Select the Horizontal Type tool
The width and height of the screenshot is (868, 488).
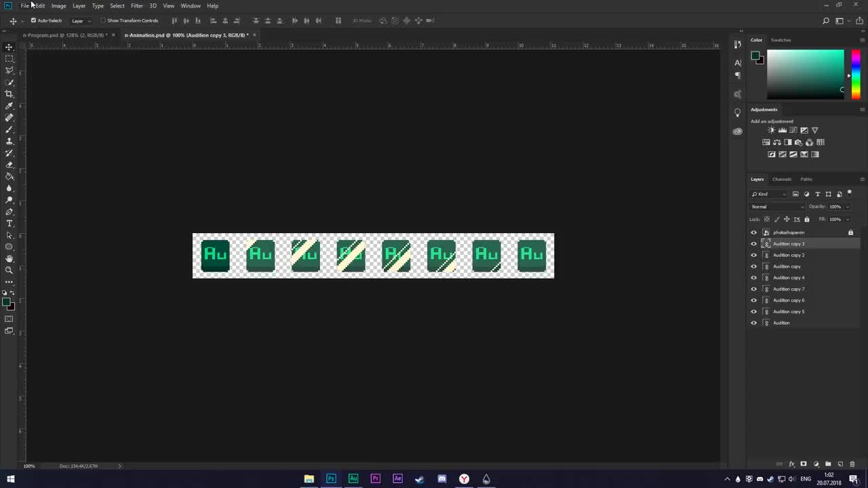(9, 223)
